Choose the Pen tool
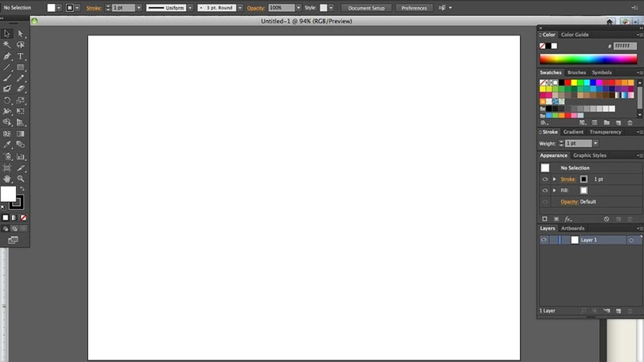This screenshot has height=362, width=644. click(x=7, y=56)
